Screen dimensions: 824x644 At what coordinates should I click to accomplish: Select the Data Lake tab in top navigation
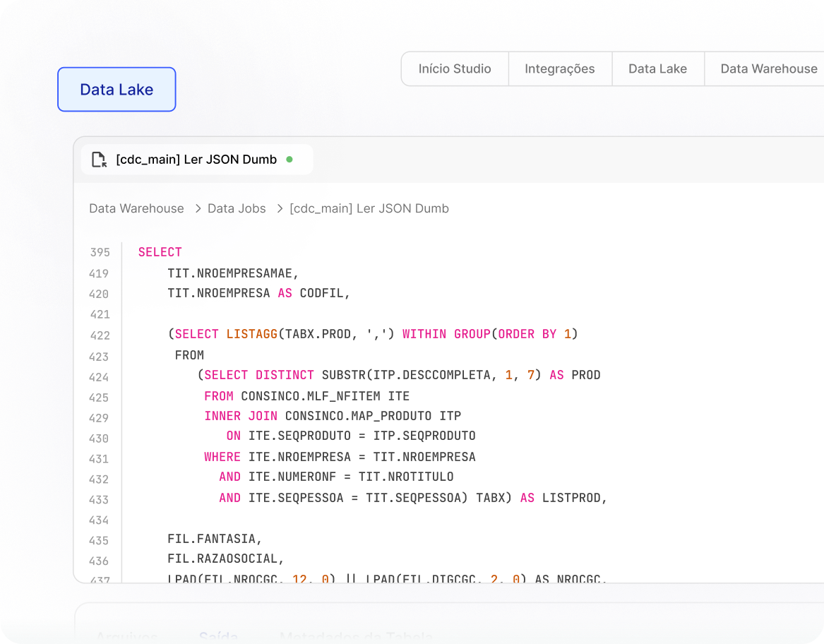[x=657, y=68]
